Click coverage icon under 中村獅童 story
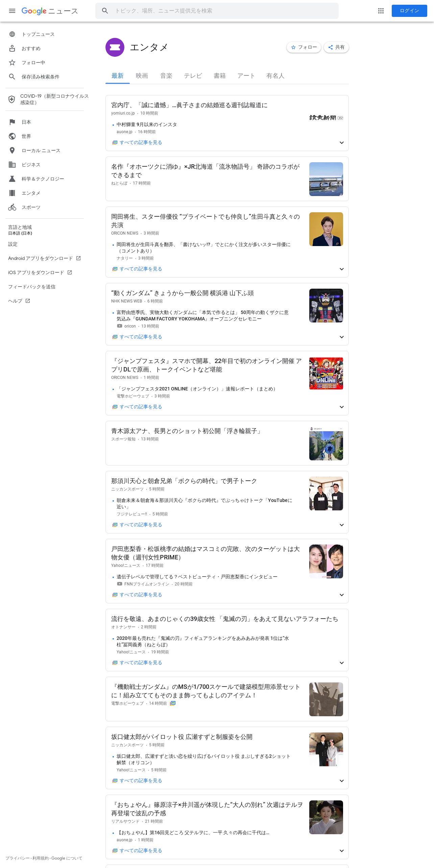The height and width of the screenshot is (868, 434). click(x=115, y=143)
